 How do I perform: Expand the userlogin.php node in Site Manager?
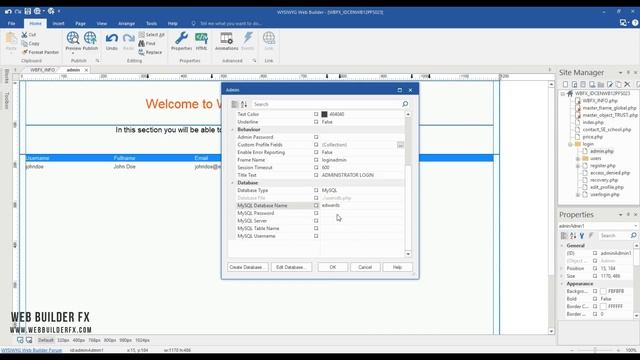578,195
